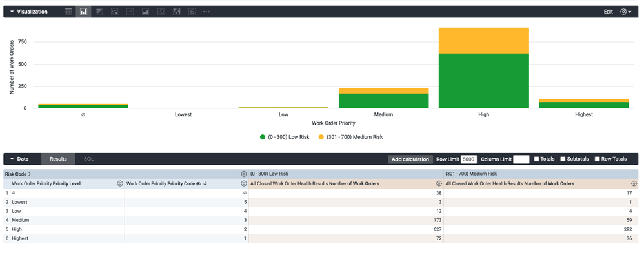Open more visualization types ellipsis
644x255 pixels.
pyautogui.click(x=206, y=12)
